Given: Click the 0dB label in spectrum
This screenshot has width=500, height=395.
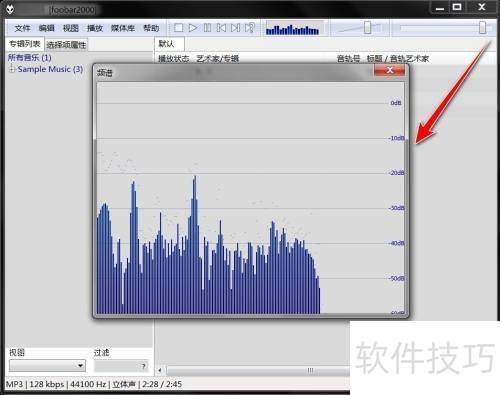Looking at the screenshot, I should click(x=396, y=103).
